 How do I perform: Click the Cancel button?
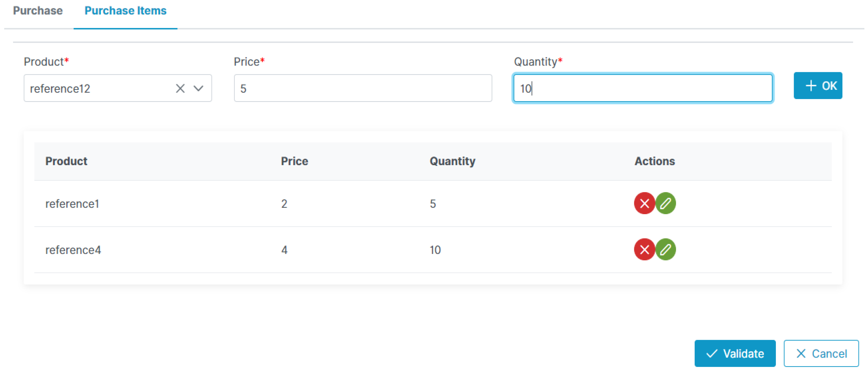click(x=821, y=354)
